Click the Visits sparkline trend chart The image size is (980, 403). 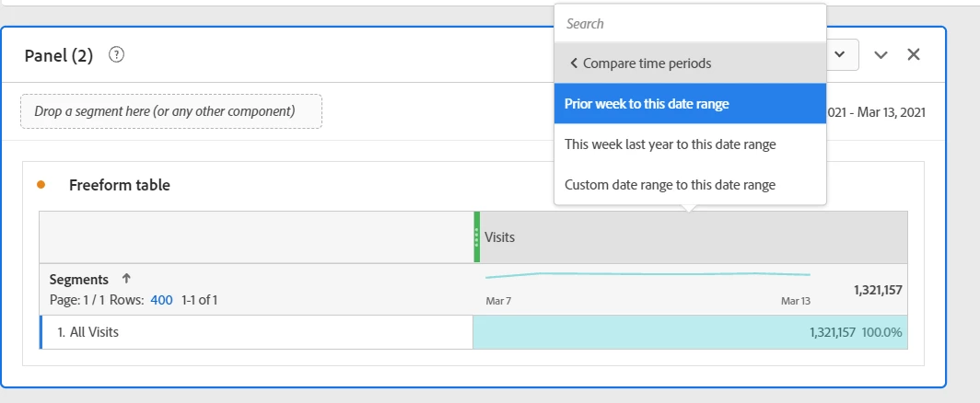[x=647, y=275]
